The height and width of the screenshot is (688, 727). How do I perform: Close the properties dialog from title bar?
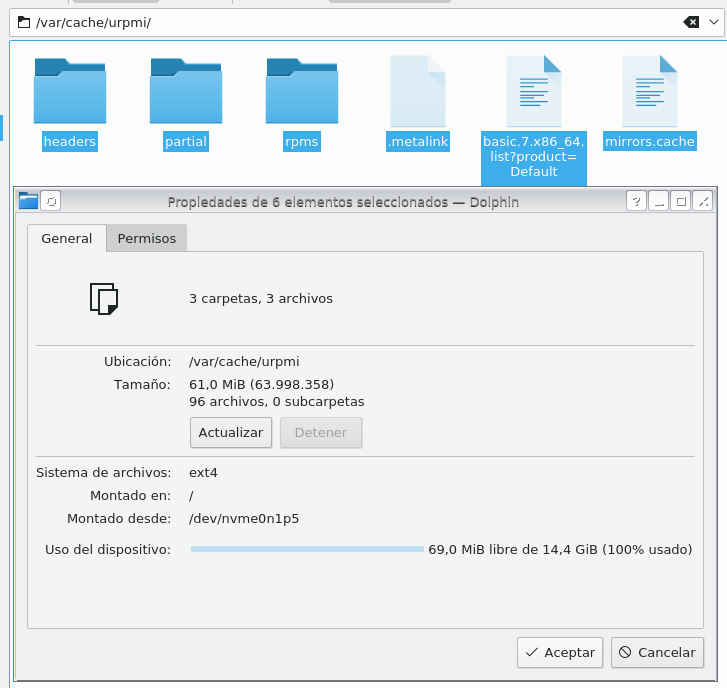click(703, 201)
